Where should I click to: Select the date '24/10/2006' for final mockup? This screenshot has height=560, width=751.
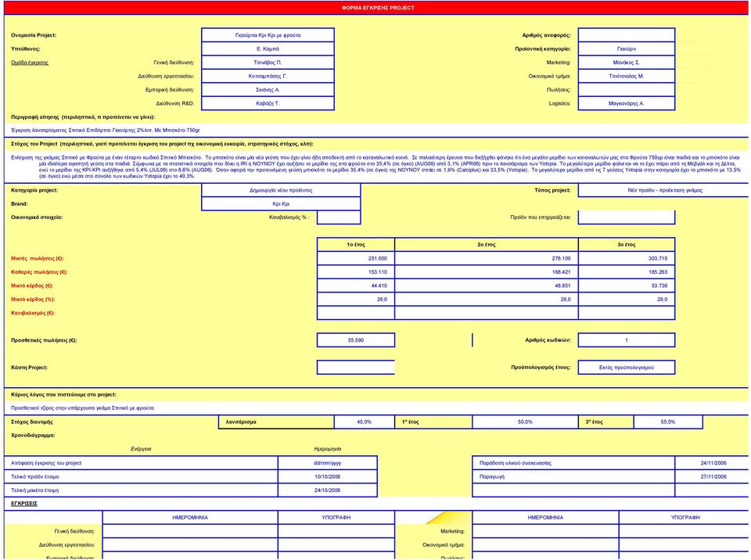328,490
